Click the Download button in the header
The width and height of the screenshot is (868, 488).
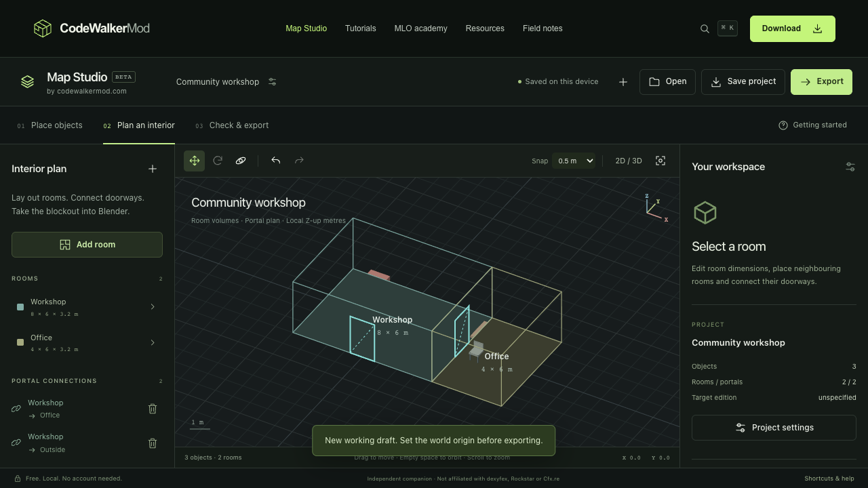(793, 29)
